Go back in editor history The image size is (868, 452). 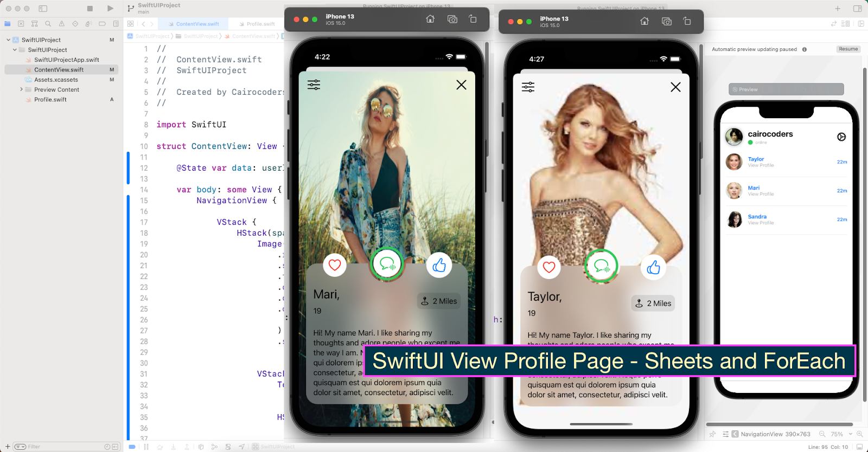coord(144,24)
